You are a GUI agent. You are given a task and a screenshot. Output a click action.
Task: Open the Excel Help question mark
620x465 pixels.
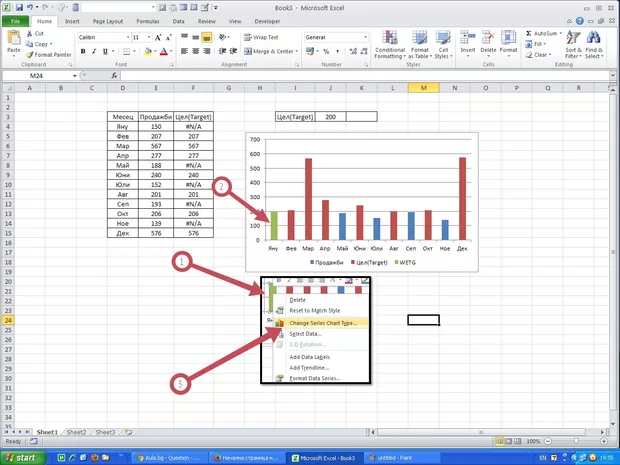pyautogui.click(x=580, y=21)
